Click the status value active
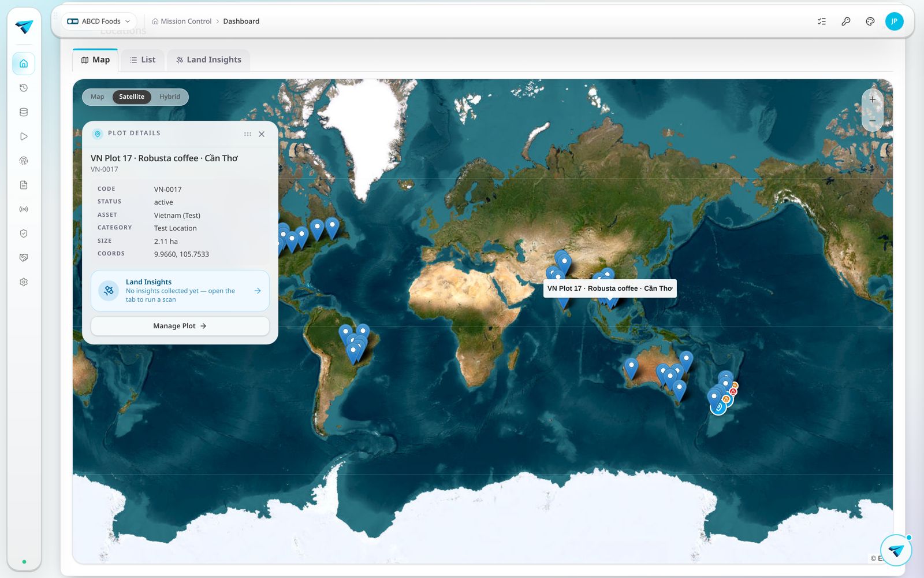This screenshot has width=924, height=578. [163, 202]
